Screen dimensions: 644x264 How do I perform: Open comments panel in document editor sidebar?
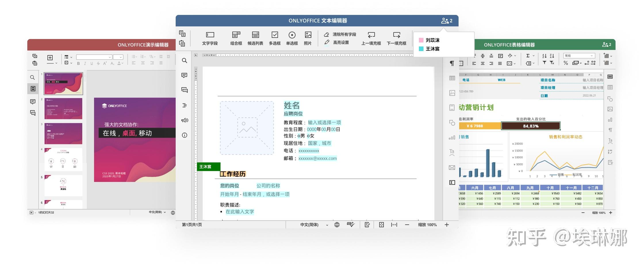click(x=185, y=75)
